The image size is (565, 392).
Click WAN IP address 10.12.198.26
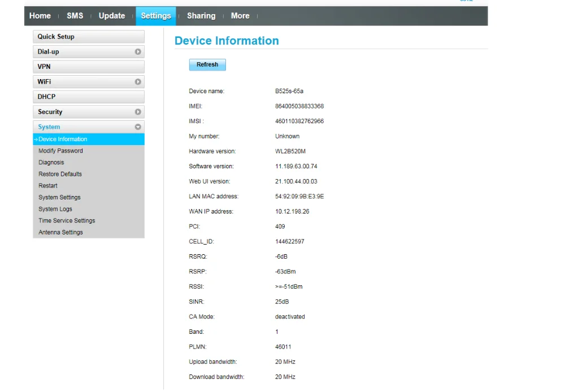(x=292, y=211)
